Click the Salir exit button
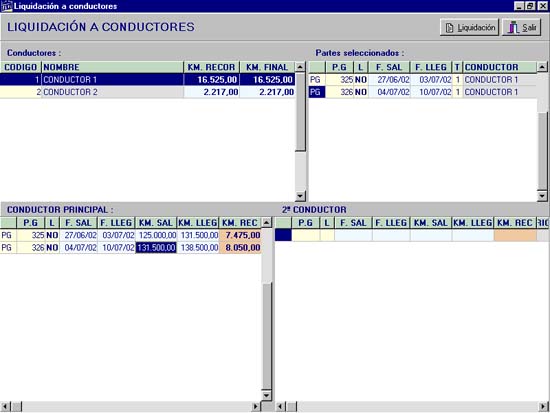550x413 pixels. (x=522, y=27)
